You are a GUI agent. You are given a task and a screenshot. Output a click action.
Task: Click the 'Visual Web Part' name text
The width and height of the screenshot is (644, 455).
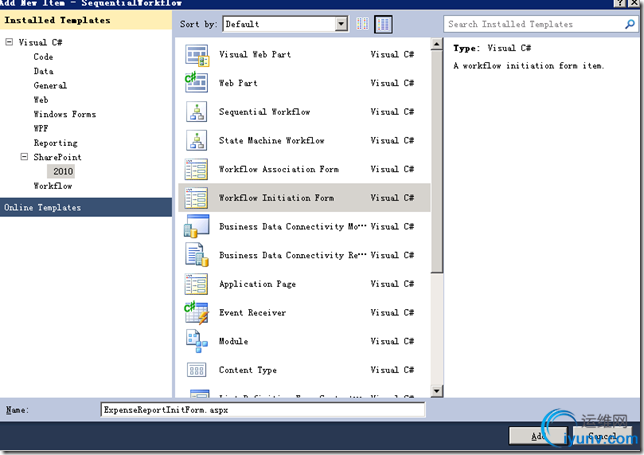(x=255, y=55)
